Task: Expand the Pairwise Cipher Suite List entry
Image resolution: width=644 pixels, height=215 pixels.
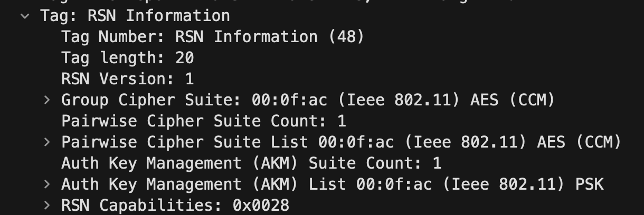Action: coord(47,142)
